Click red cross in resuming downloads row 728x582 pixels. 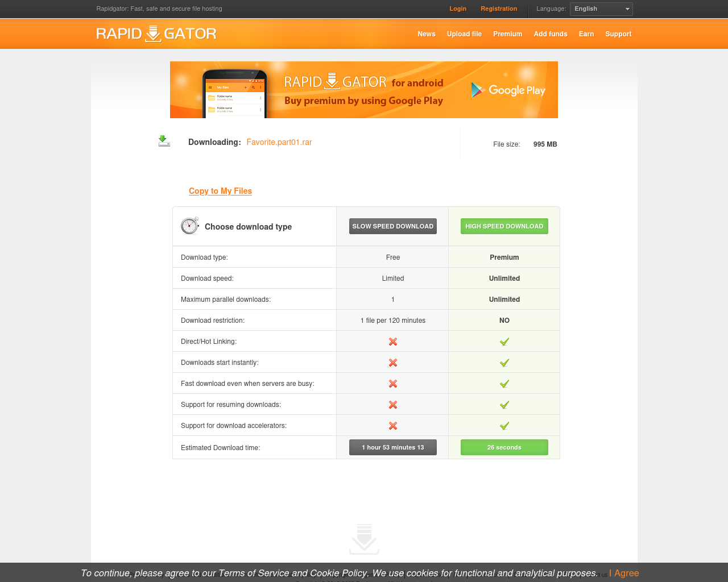pyautogui.click(x=393, y=405)
